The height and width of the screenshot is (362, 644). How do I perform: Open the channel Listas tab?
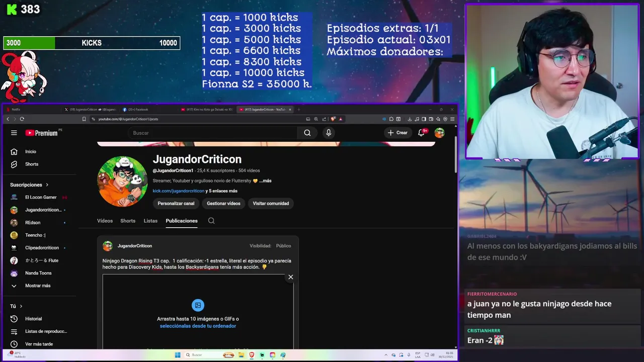(x=150, y=221)
